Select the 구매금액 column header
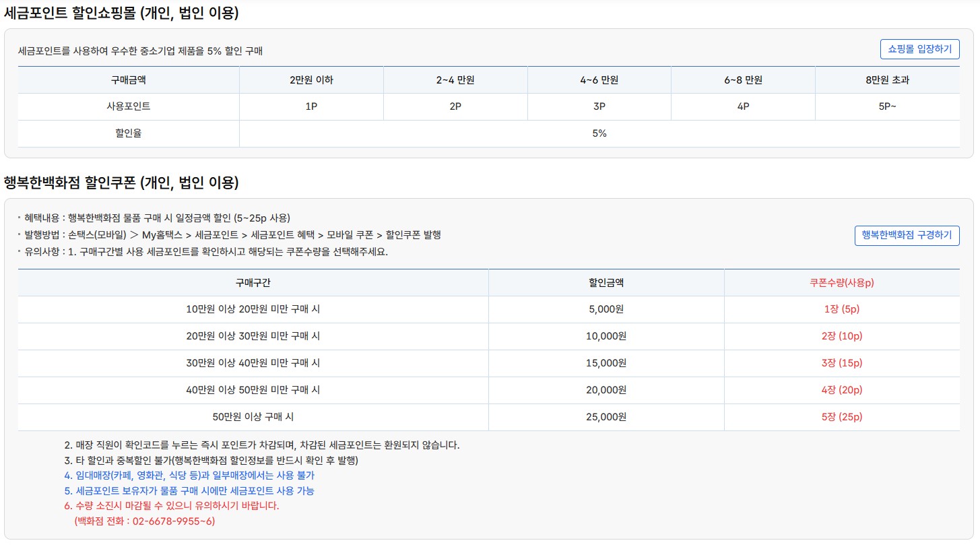The height and width of the screenshot is (549, 980). click(x=129, y=79)
